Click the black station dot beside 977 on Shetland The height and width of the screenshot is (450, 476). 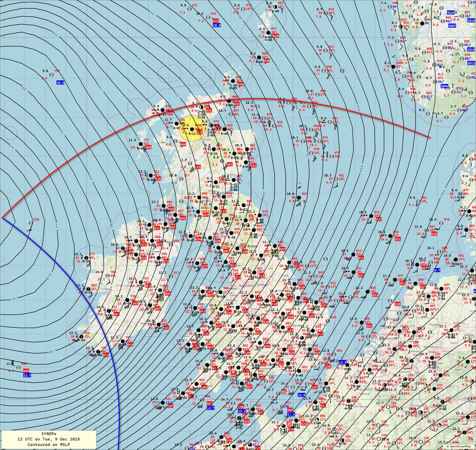point(269,33)
